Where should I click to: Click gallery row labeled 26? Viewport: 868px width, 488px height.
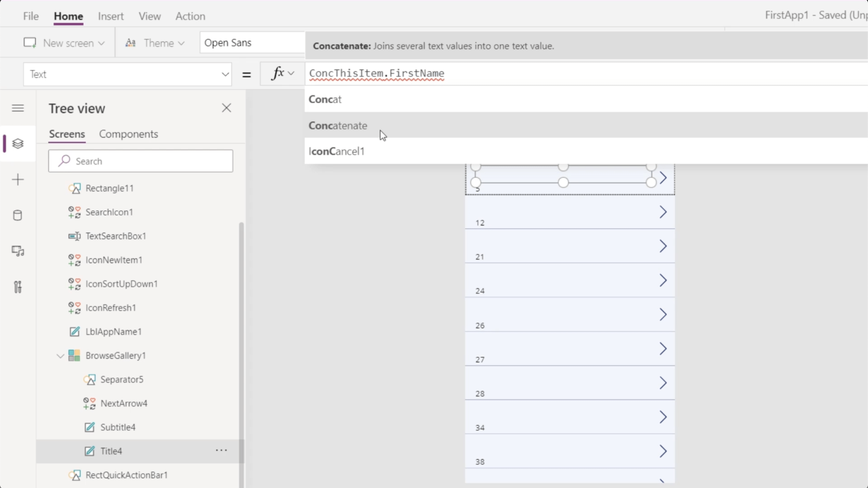(x=570, y=314)
